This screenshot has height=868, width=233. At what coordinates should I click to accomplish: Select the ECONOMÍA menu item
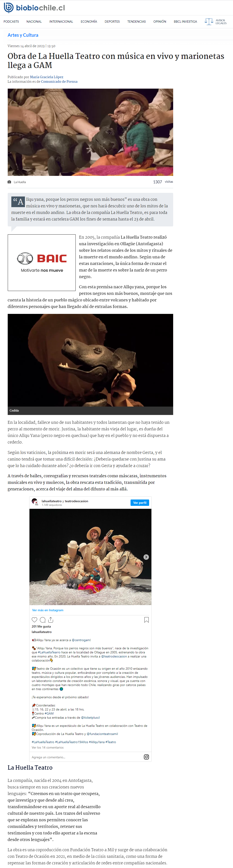coord(89,22)
